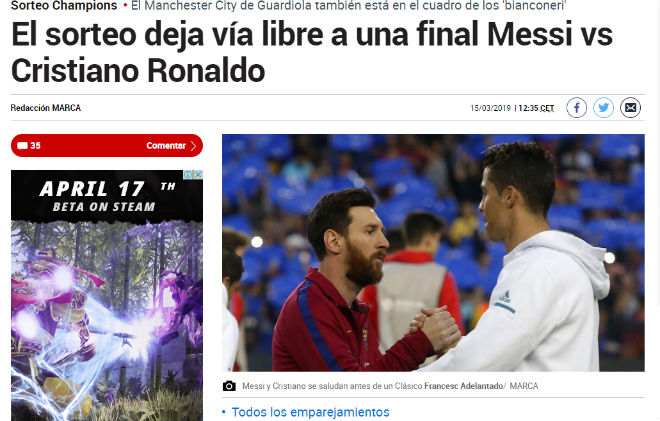
Task: Click the camera icon below the photo
Action: [229, 386]
